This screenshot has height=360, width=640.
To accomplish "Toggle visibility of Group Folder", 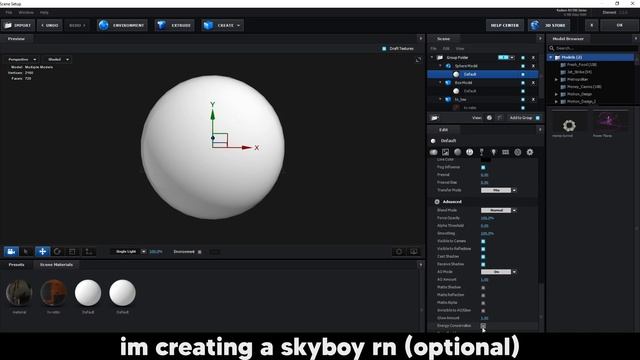I will 523,58.
